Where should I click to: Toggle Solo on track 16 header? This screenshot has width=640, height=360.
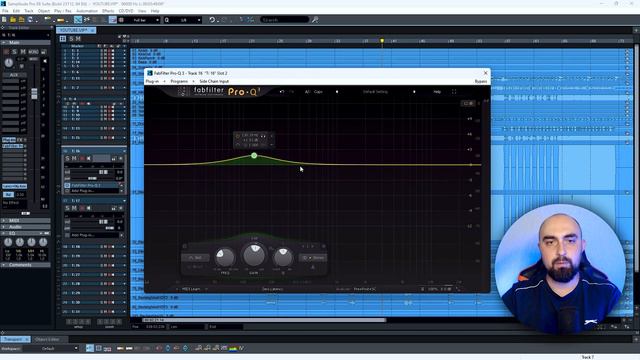[x=68, y=158]
